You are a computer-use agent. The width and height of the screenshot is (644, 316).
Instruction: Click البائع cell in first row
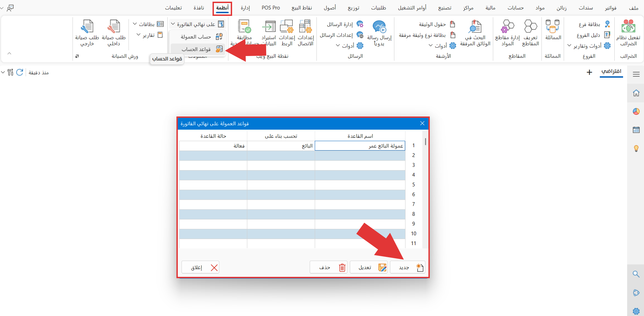[281, 146]
